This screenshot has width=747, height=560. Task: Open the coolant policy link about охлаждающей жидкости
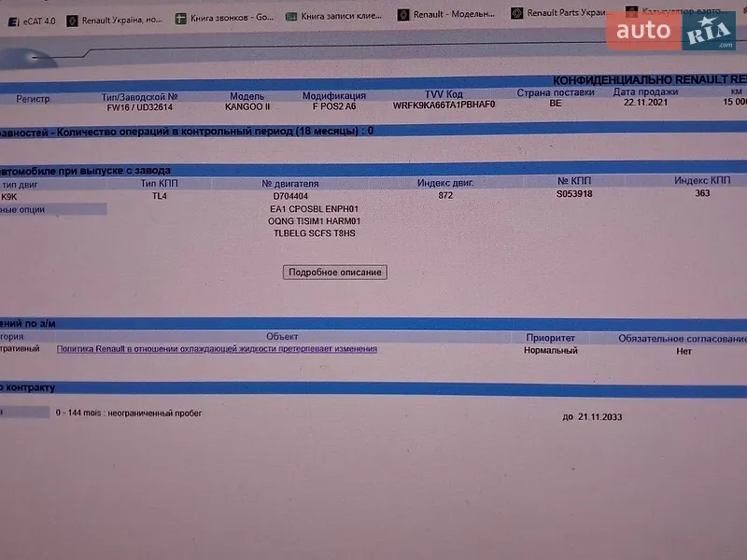217,349
